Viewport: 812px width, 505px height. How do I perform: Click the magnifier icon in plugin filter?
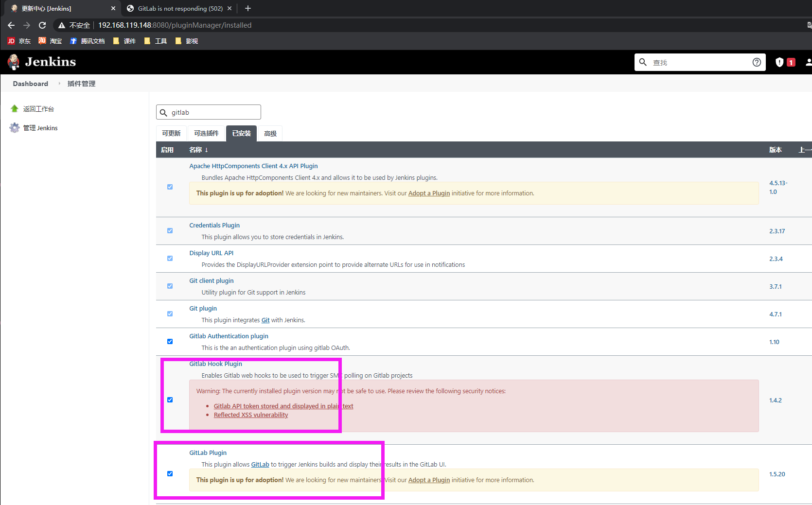[x=163, y=113]
